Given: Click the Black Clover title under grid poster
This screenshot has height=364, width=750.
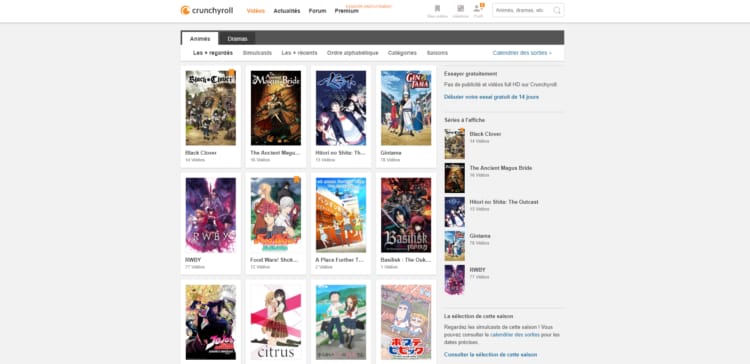Looking at the screenshot, I should coord(201,153).
